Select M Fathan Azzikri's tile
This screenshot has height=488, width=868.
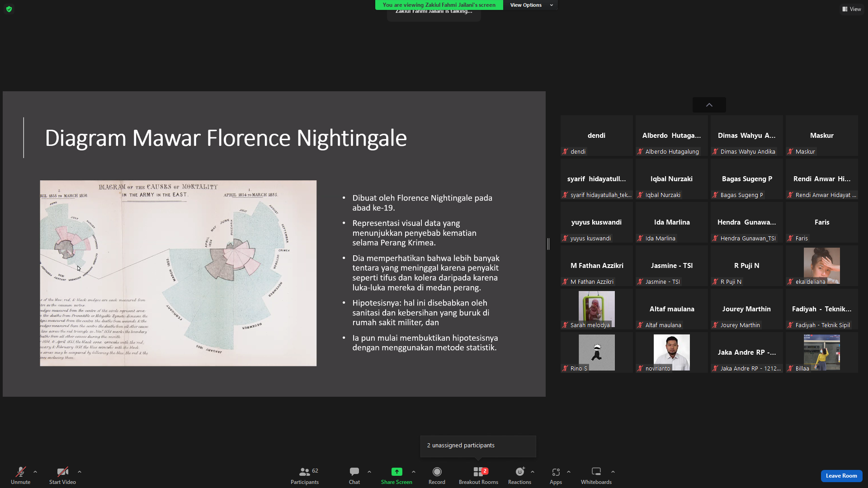pos(597,266)
